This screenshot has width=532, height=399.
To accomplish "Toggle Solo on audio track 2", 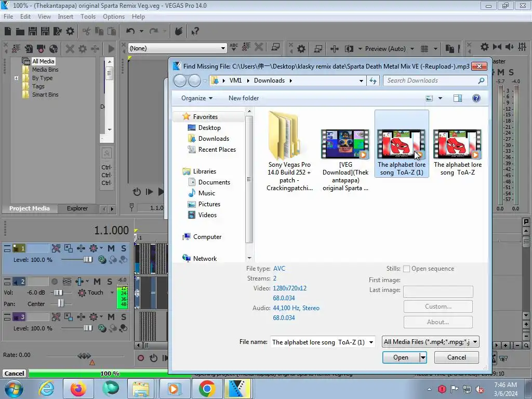I will (110, 282).
